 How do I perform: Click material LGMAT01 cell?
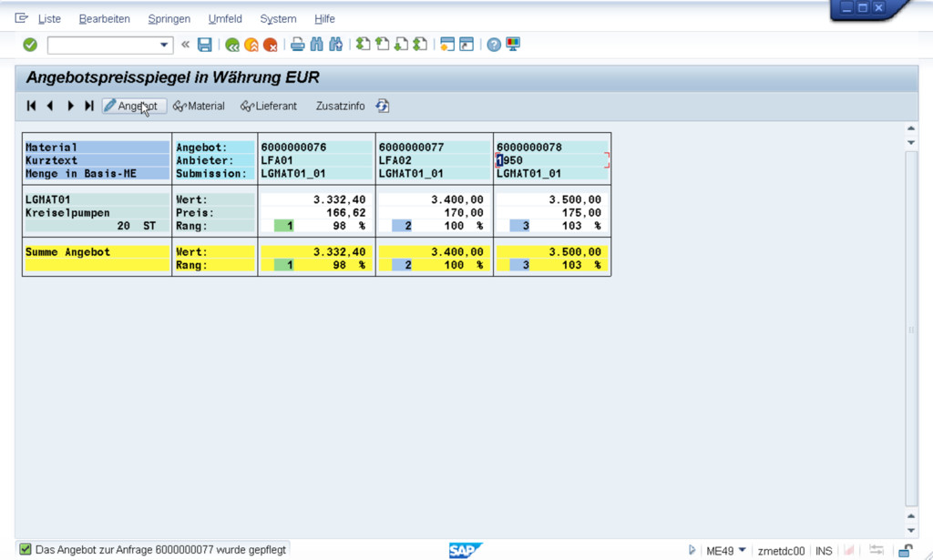pyautogui.click(x=48, y=199)
